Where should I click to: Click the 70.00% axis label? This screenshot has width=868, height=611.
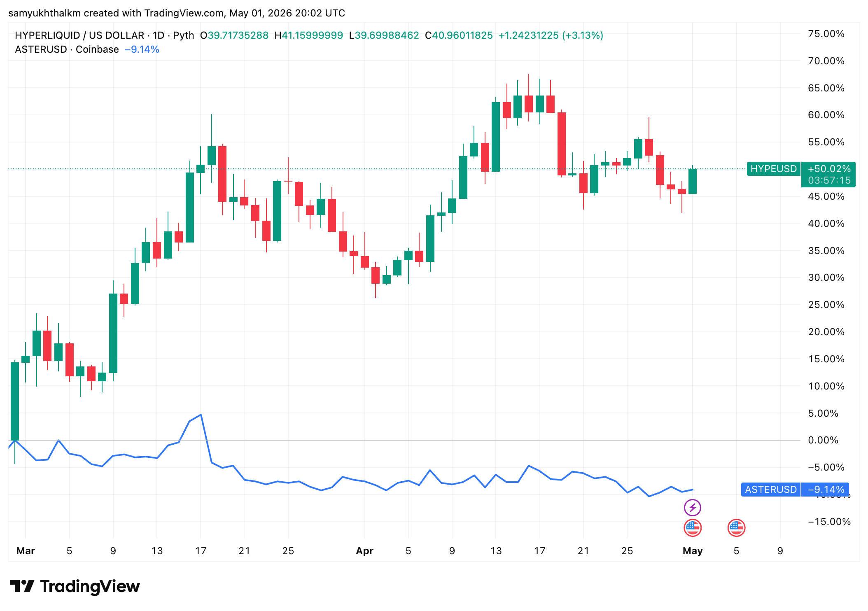pos(826,61)
